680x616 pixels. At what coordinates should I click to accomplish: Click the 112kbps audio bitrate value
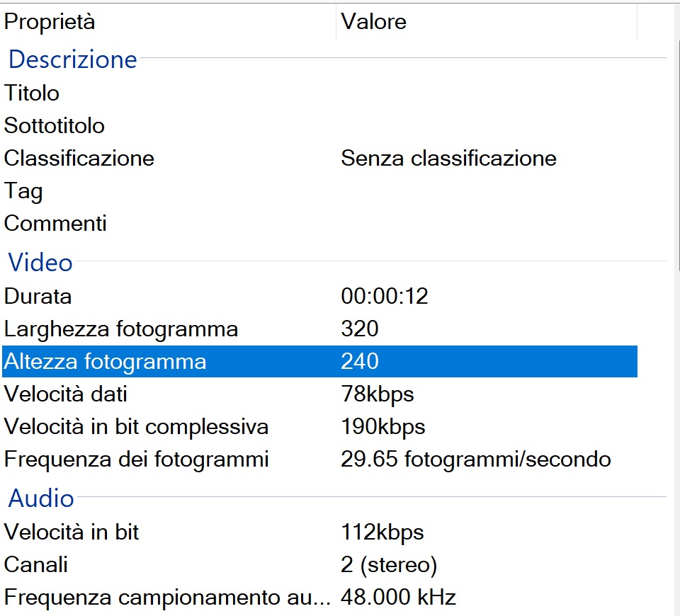[382, 532]
